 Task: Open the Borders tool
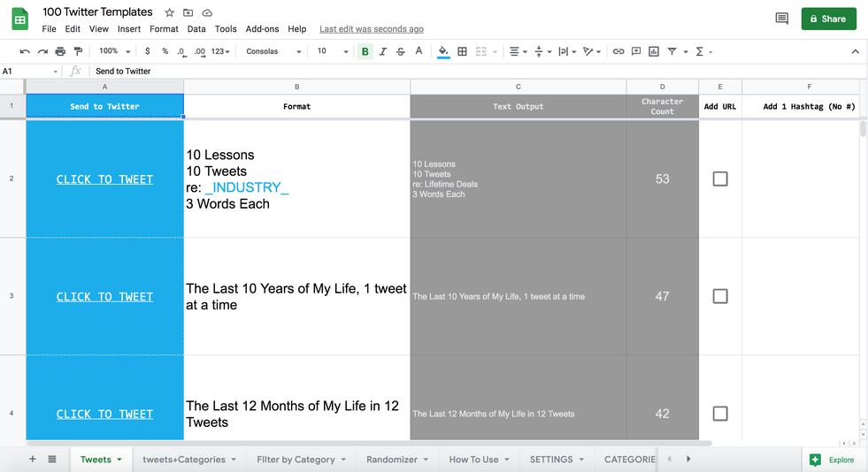(x=462, y=52)
